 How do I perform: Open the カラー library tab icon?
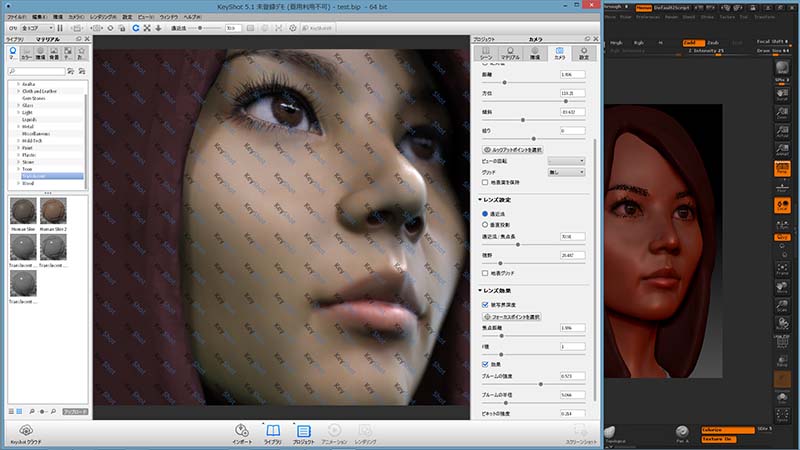click(x=27, y=53)
